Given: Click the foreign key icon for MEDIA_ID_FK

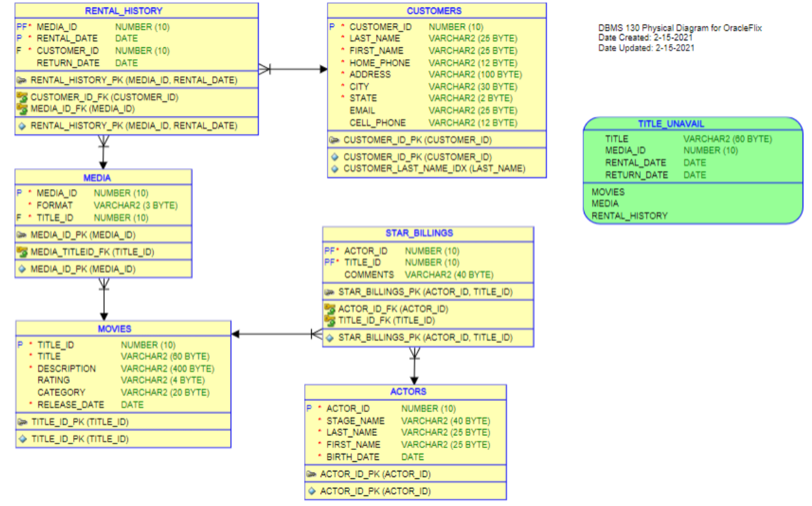Looking at the screenshot, I should (23, 108).
